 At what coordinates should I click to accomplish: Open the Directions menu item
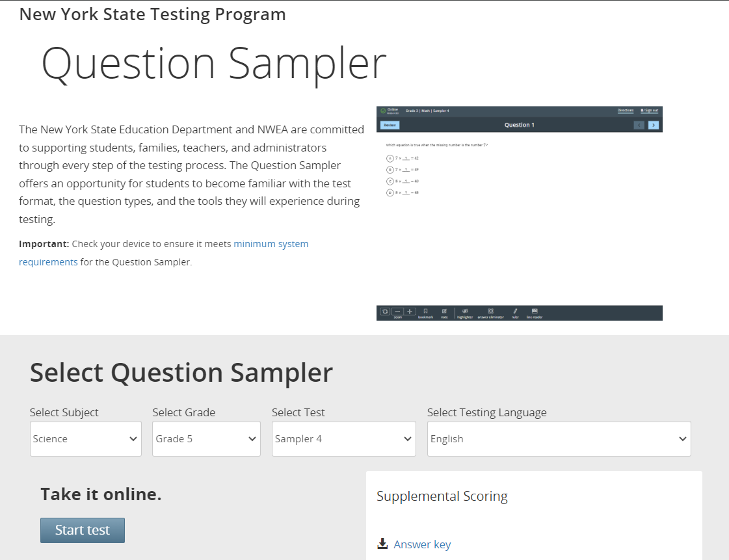(x=626, y=111)
